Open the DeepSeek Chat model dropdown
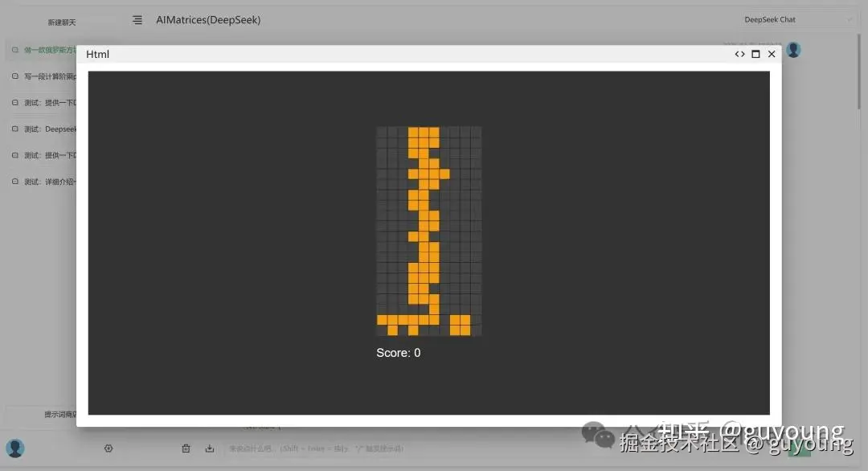This screenshot has width=868, height=471. tap(797, 20)
